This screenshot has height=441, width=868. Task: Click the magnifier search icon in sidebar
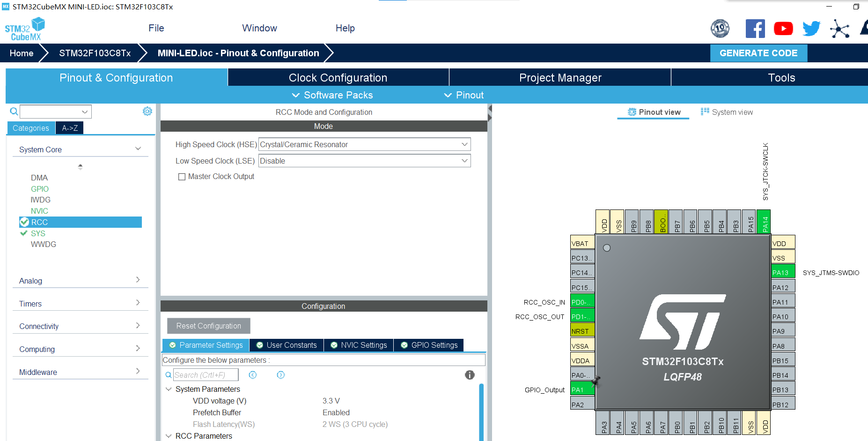pos(14,112)
